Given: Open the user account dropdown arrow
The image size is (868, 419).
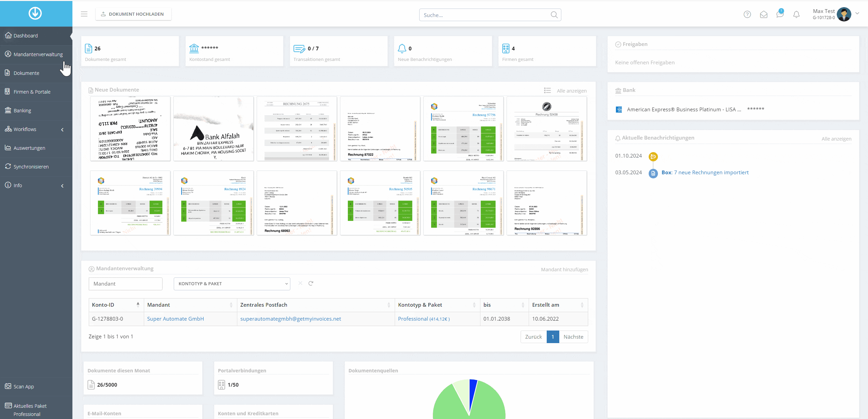Looking at the screenshot, I should pos(857,14).
